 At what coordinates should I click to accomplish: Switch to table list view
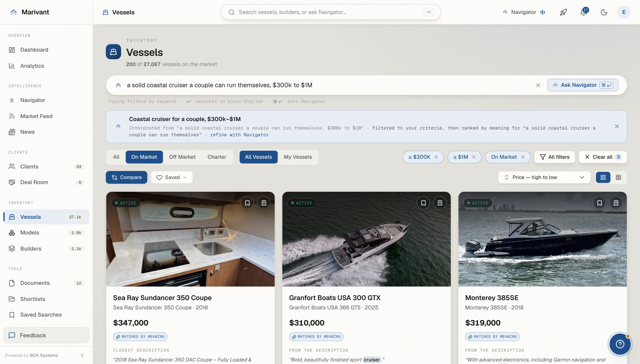[x=618, y=177]
